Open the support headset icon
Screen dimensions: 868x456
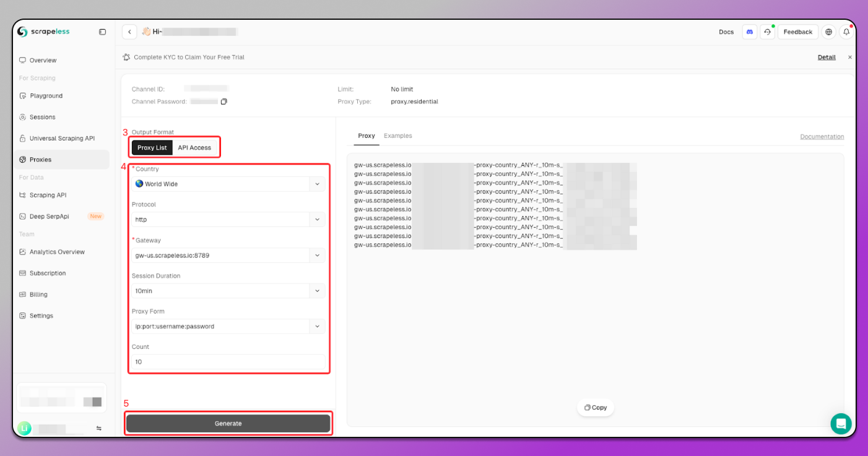768,32
